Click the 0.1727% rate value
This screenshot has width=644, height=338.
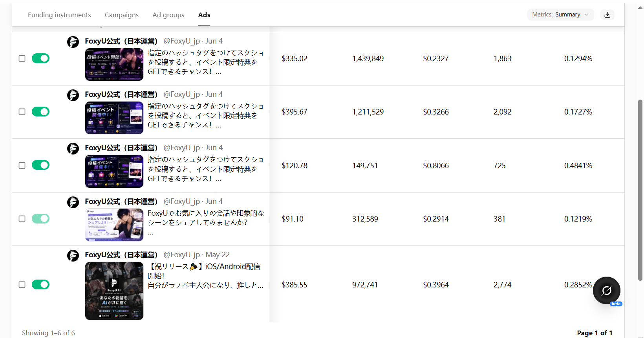578,112
